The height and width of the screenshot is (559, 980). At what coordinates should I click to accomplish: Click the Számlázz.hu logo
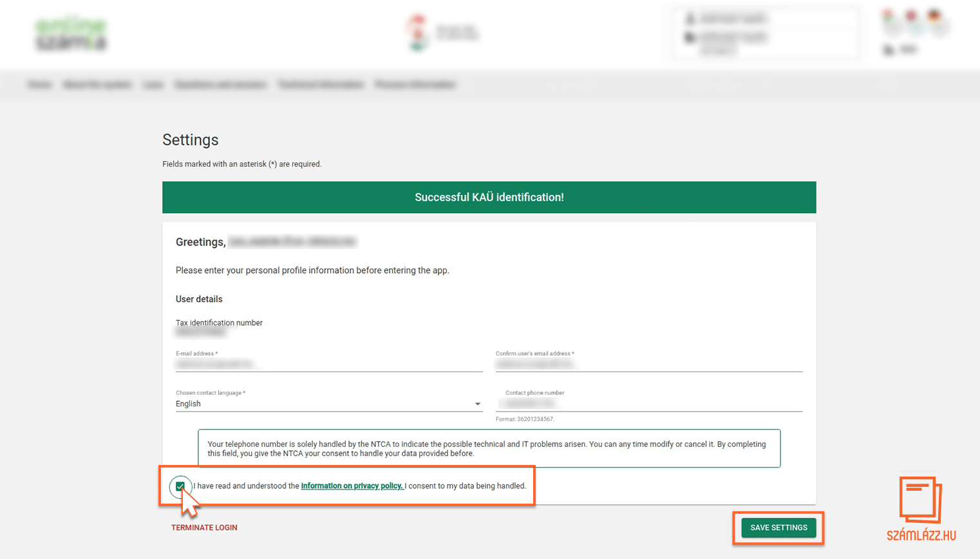coord(921,508)
